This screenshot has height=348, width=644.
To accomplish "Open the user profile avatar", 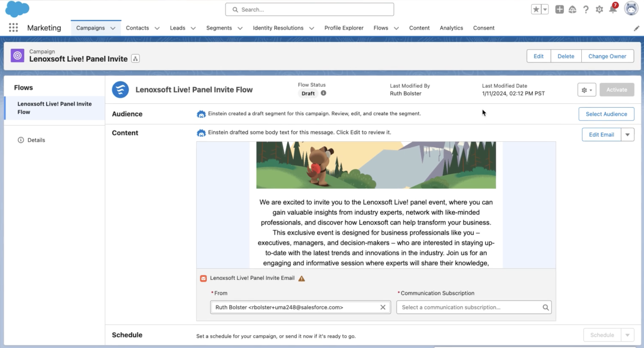I will [631, 9].
